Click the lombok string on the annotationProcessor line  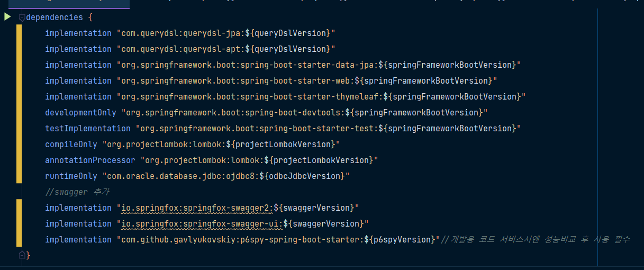(259, 160)
